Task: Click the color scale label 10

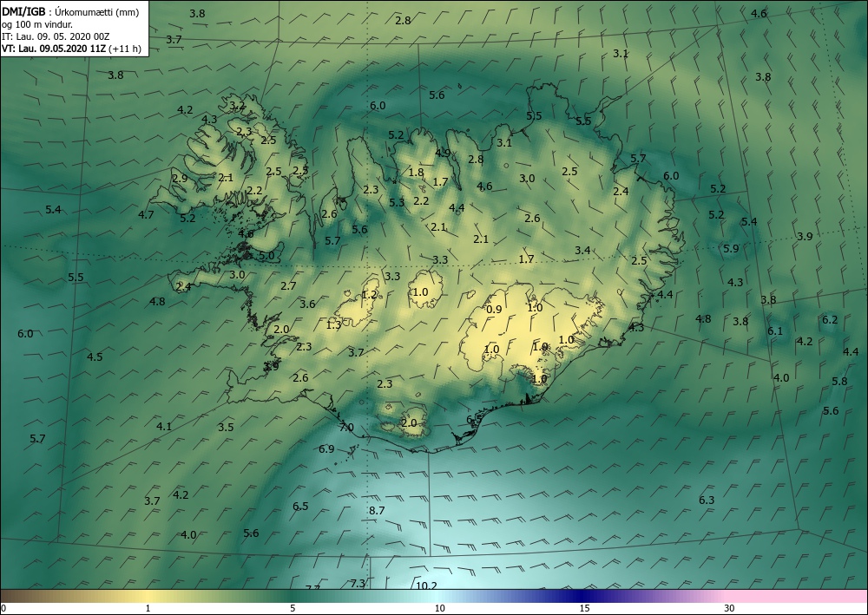Action: coord(439,608)
